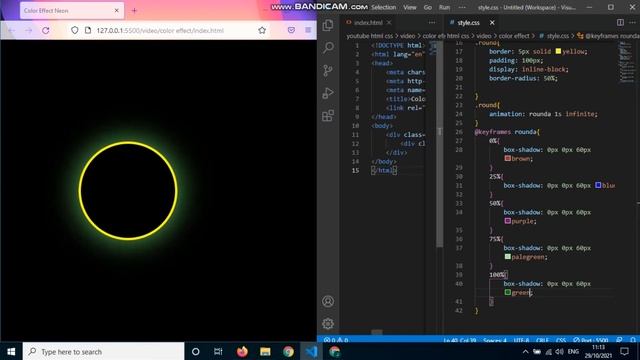Viewport: 640px width, 360px height.
Task: Show more menu bar items via ellipsis
Action: [462, 7]
